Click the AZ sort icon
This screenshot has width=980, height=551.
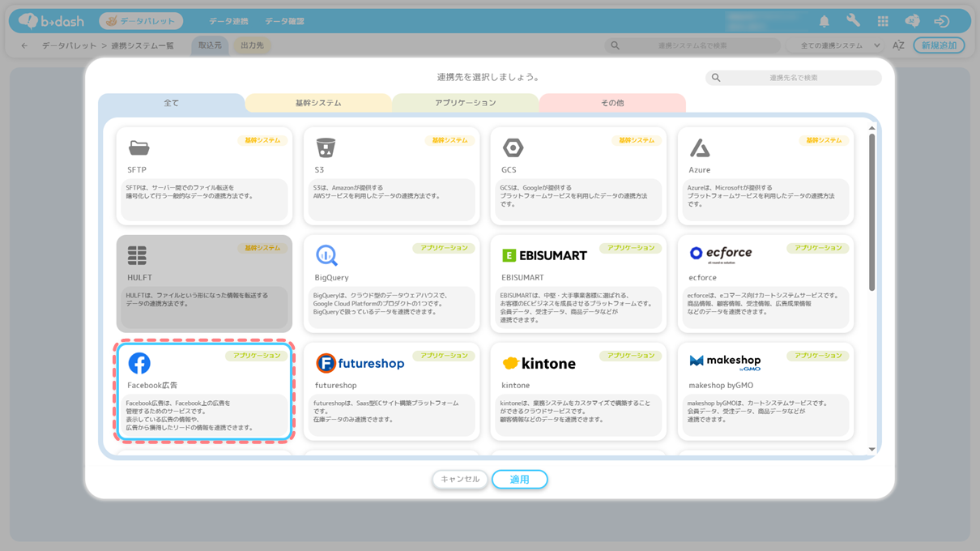tap(898, 45)
